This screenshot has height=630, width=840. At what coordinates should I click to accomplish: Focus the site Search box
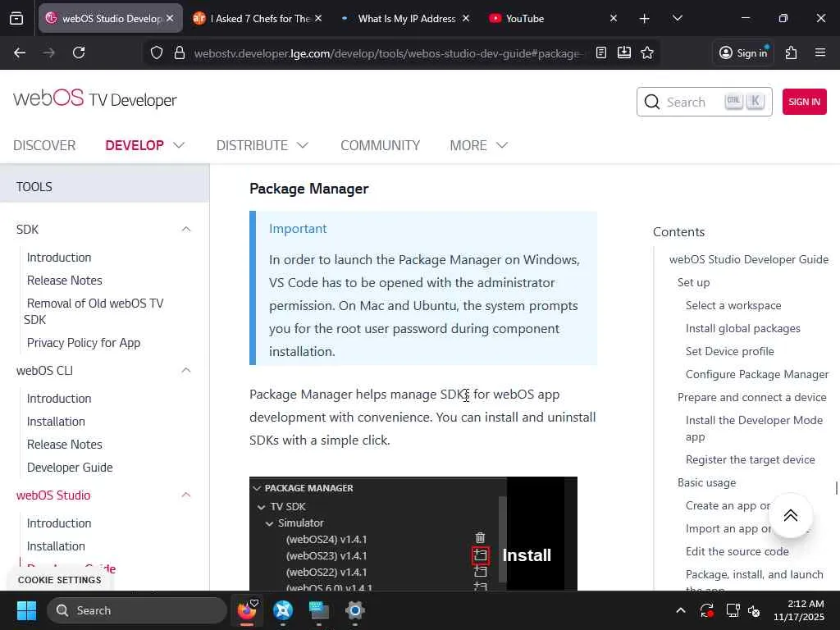[704, 102]
